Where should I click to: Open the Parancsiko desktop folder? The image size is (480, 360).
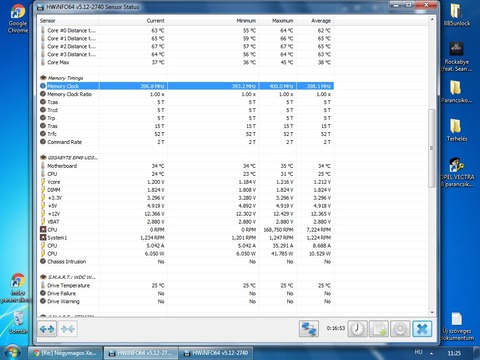(456, 92)
